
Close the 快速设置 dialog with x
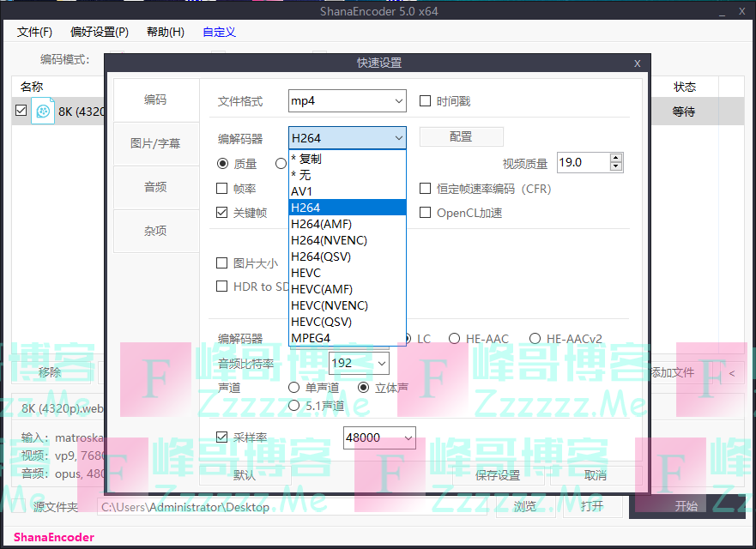(637, 63)
